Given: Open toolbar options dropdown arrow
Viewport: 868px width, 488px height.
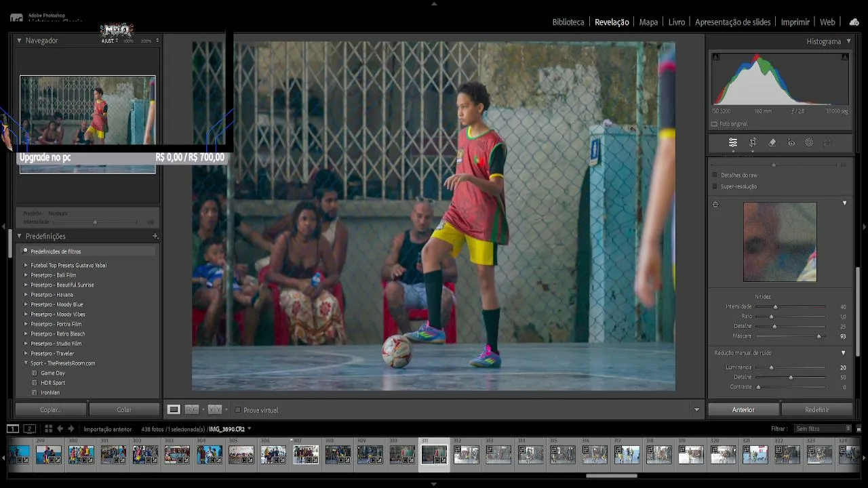Looking at the screenshot, I should coord(696,410).
